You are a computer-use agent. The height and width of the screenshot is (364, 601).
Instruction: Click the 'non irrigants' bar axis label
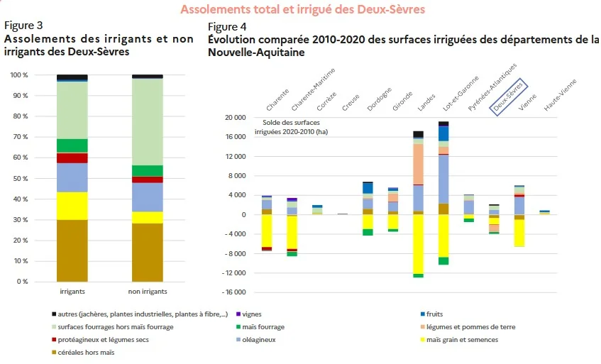point(148,291)
